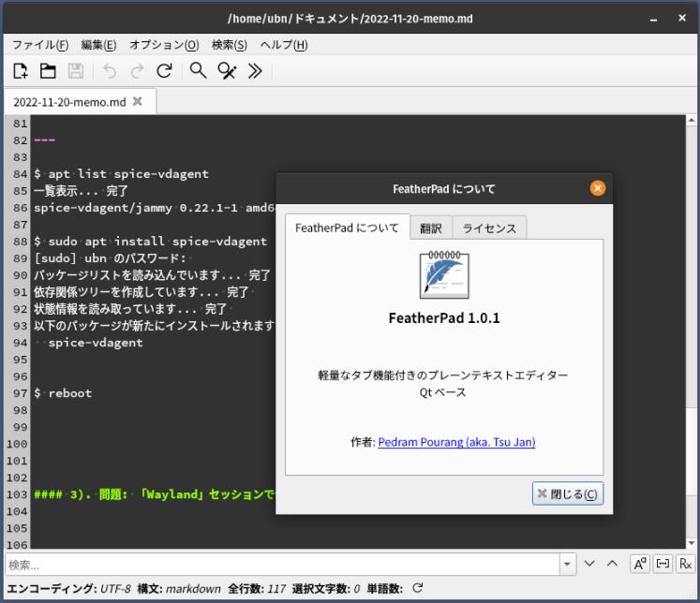Screen dimensions: 700x603
Task: Click the "全行数: 117" status bar entry
Action: (257, 589)
